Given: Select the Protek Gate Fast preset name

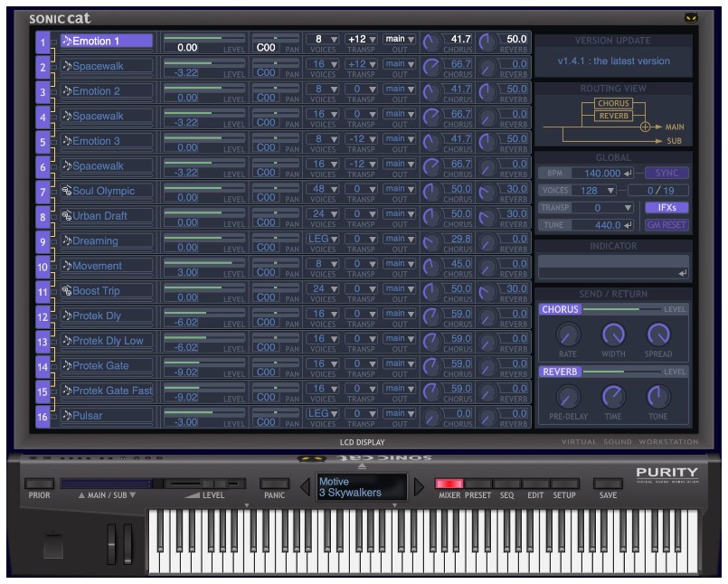Looking at the screenshot, I should pos(112,391).
